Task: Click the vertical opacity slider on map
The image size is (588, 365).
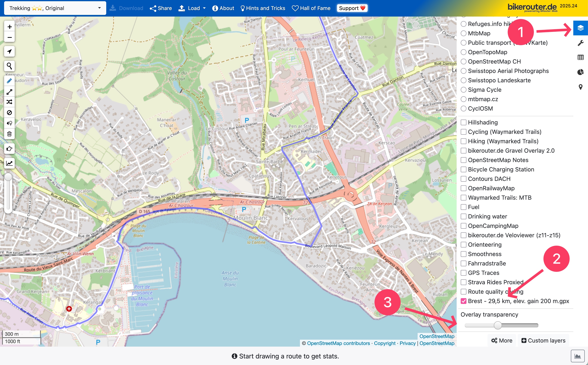Action: tap(8, 193)
